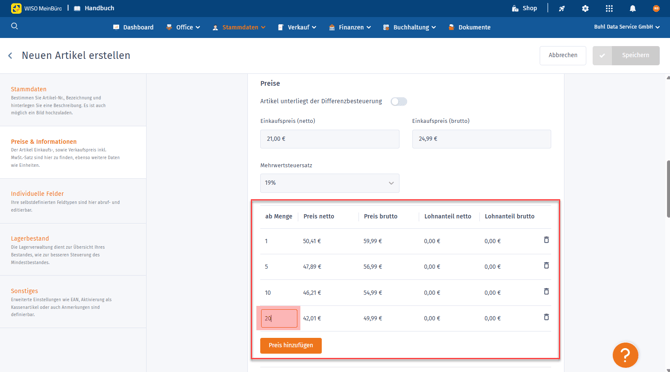The width and height of the screenshot is (670, 372).
Task: Open the settings gear icon
Action: click(585, 9)
